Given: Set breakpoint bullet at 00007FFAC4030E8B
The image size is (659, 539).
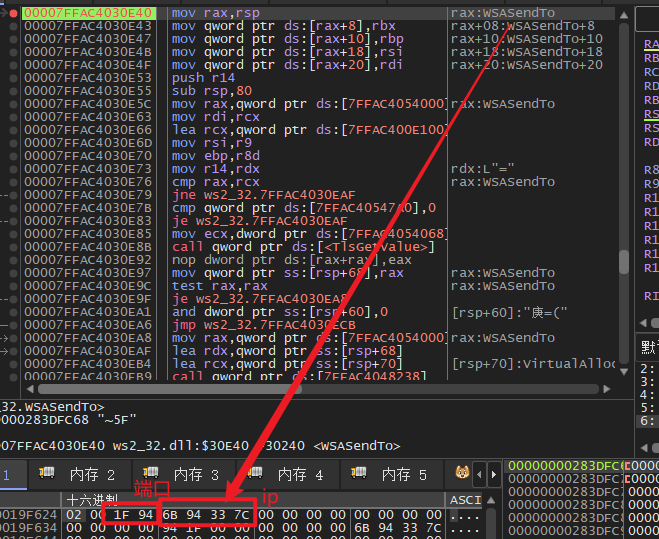Looking at the screenshot, I should tap(13, 247).
